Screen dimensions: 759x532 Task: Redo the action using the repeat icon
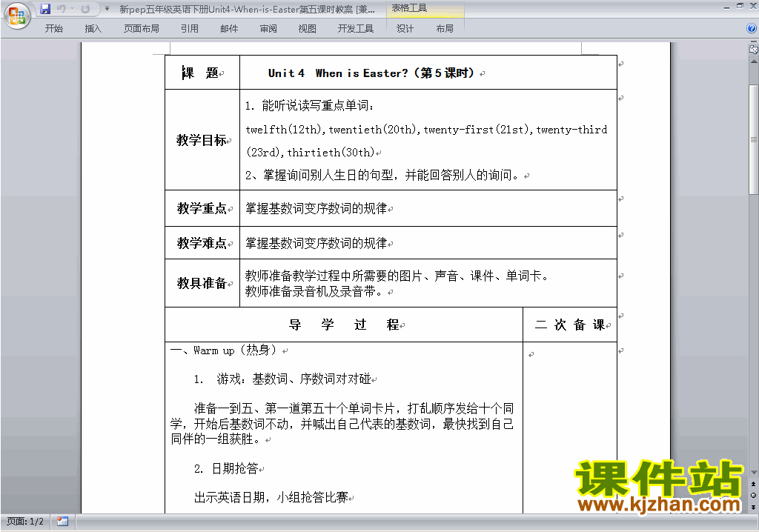[85, 9]
